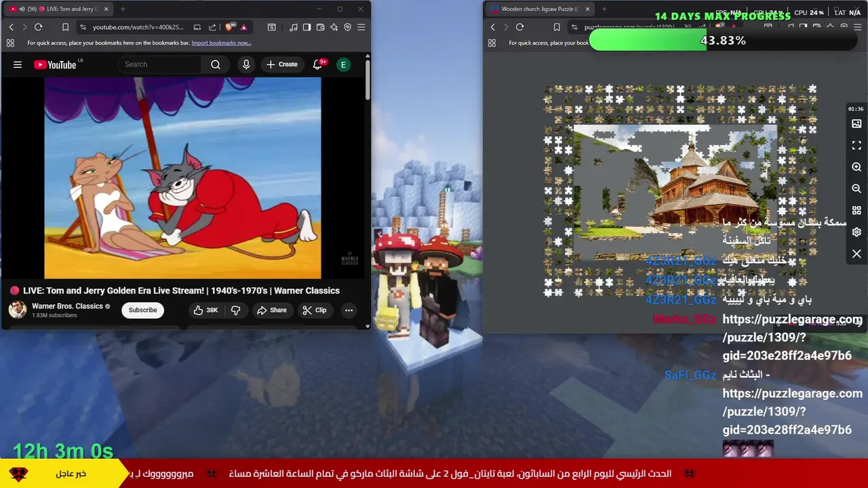Reload the puzzle page
The height and width of the screenshot is (488, 868).
[519, 27]
